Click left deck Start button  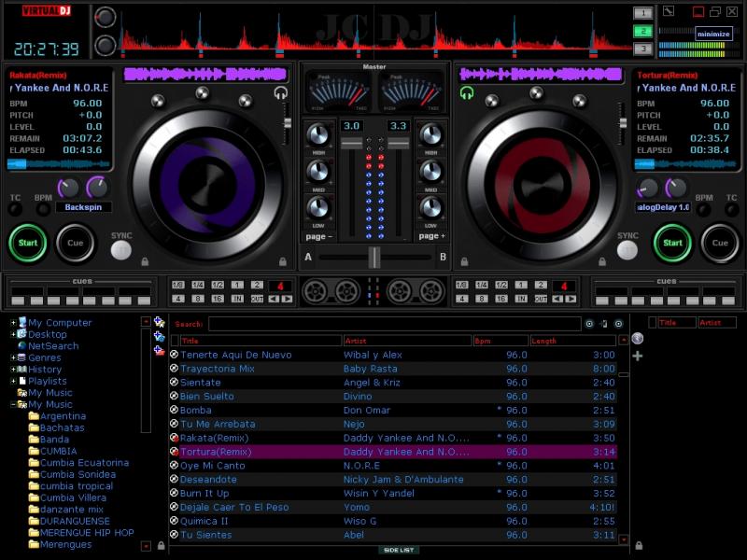tap(28, 243)
